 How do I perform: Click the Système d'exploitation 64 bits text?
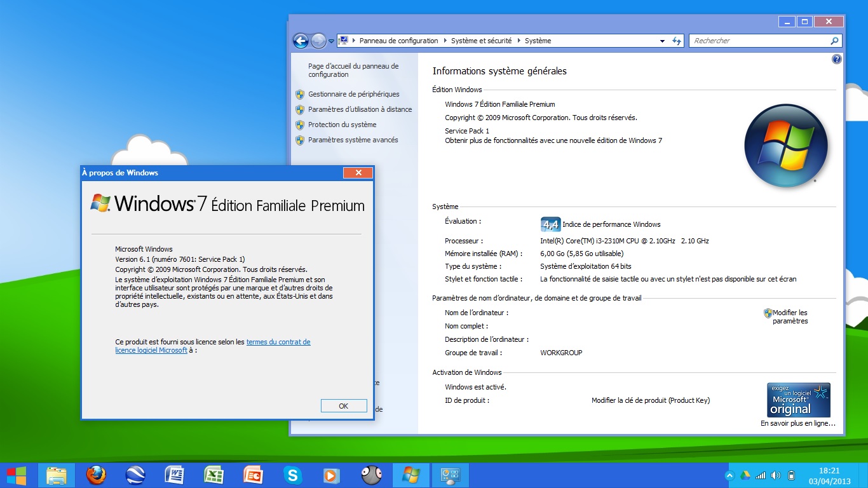[x=586, y=266]
